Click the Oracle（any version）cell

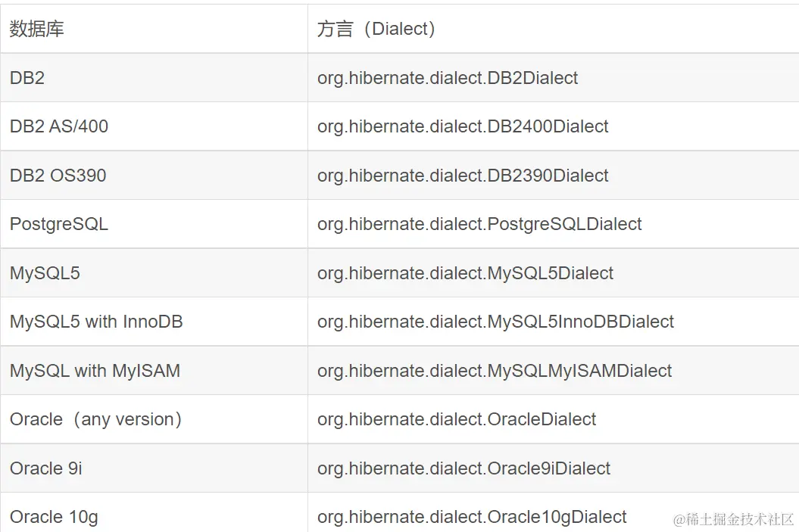point(96,419)
